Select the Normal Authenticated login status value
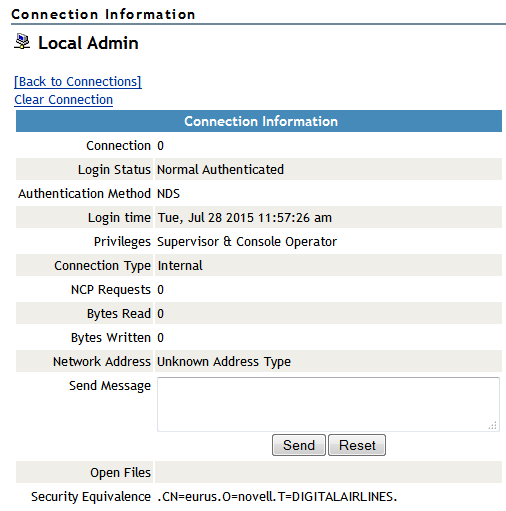Viewport: 506px width, 511px height. (220, 170)
